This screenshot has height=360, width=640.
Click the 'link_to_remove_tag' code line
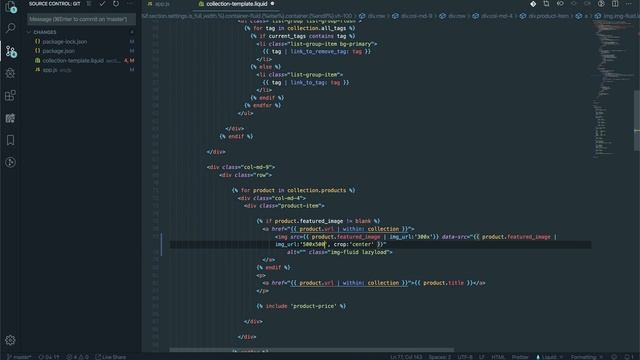(317, 52)
